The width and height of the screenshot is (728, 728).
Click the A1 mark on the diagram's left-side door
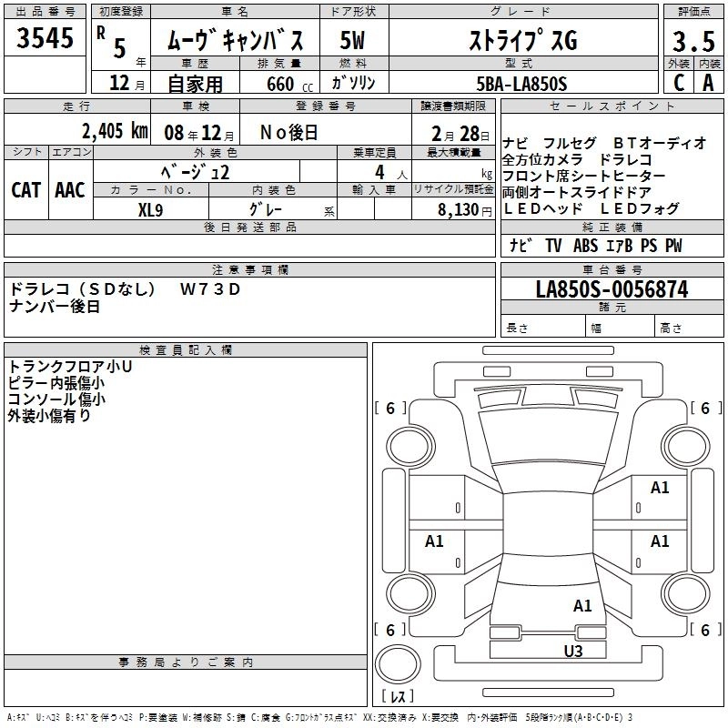coord(434,541)
